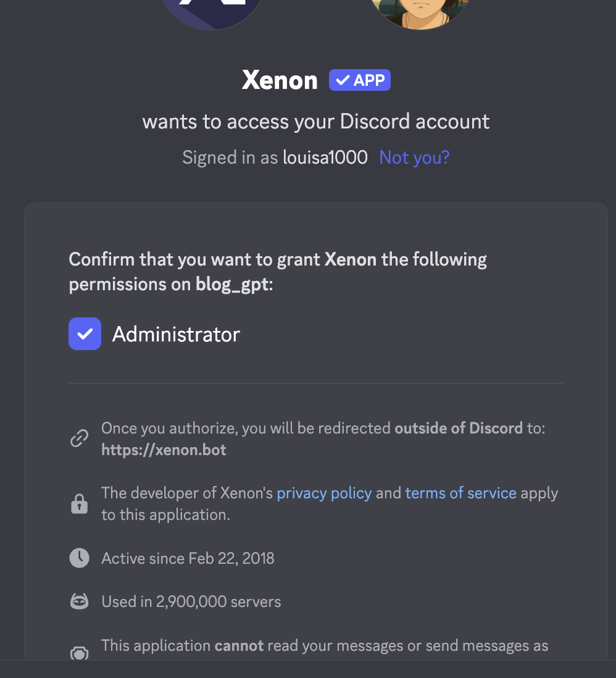
Task: Click the Xenon app avatar
Action: [212, 11]
